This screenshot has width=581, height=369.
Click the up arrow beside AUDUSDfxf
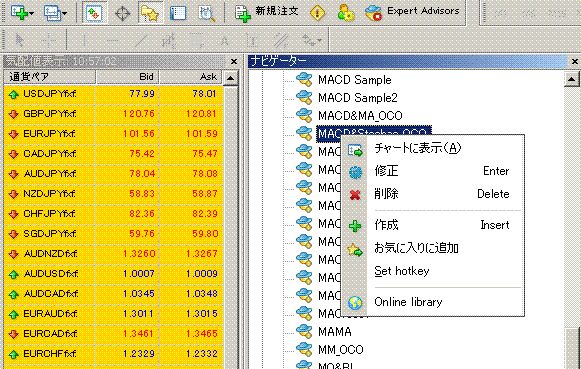14,275
